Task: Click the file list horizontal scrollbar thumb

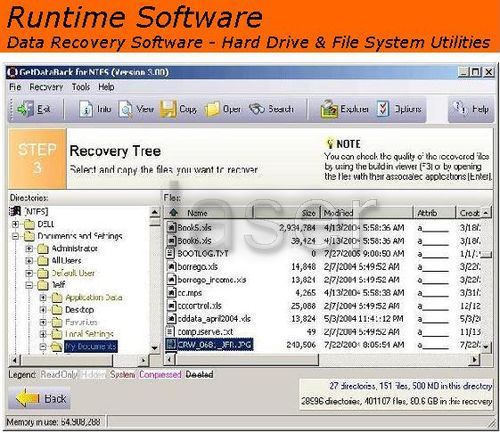Action: click(247, 360)
